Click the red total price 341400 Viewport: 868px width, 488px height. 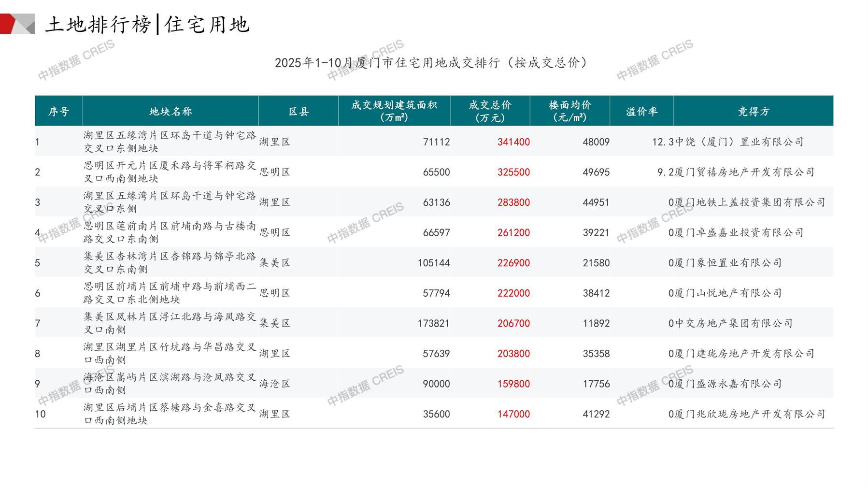coord(513,142)
